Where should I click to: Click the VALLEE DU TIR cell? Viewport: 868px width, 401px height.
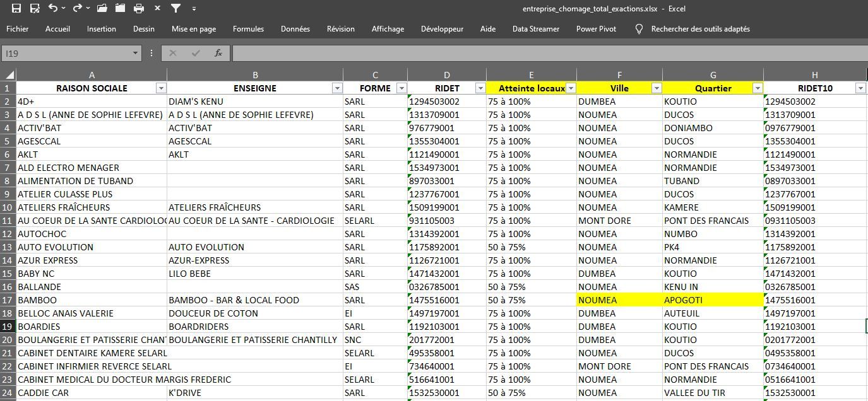(x=713, y=393)
